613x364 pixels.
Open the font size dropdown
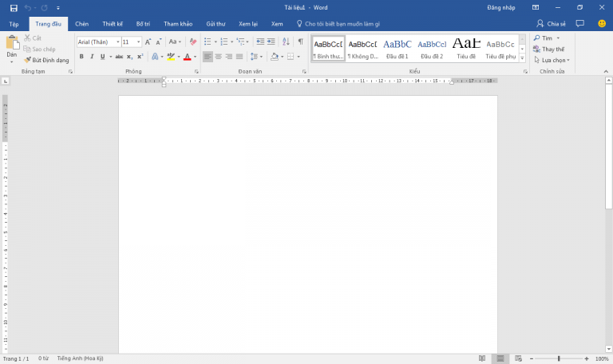pos(138,42)
